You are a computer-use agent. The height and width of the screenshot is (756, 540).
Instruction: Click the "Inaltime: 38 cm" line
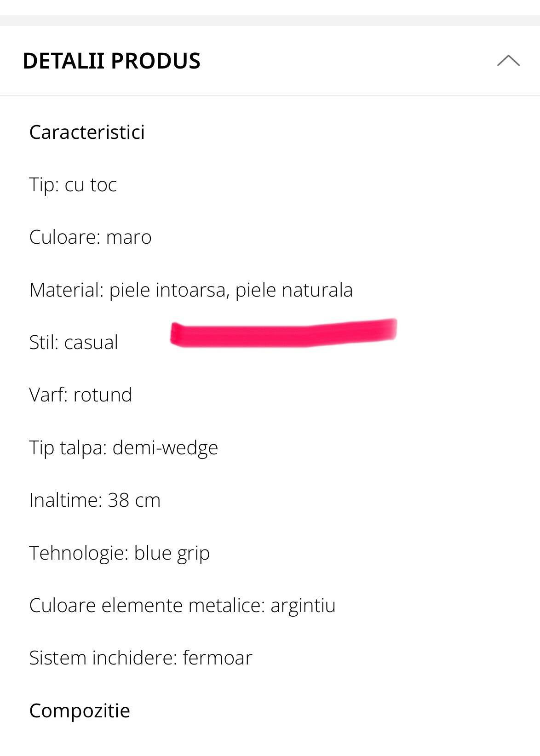(95, 500)
